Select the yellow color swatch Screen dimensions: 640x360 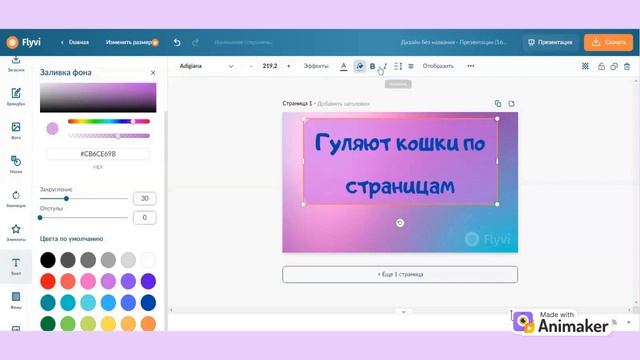[108, 324]
